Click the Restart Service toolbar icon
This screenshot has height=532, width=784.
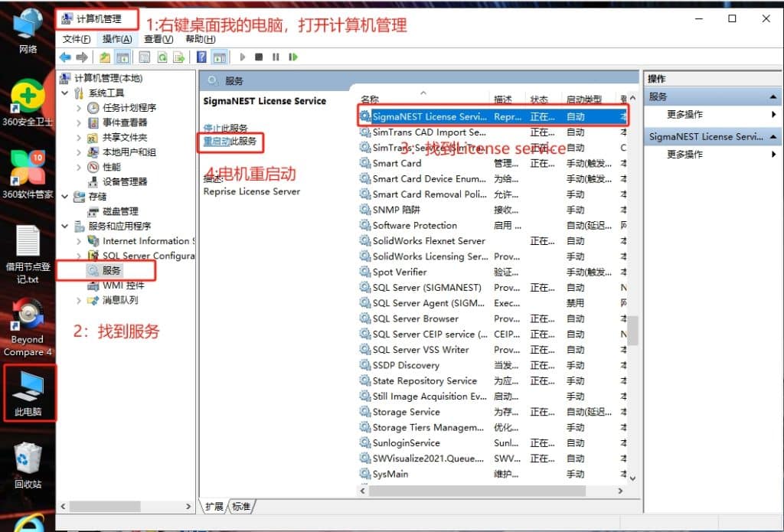tap(293, 57)
